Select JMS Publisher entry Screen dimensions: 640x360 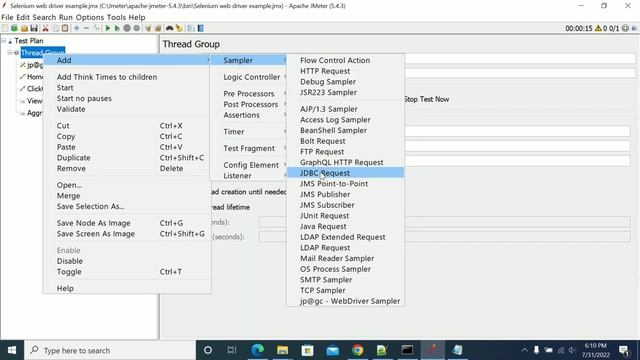tap(346, 194)
